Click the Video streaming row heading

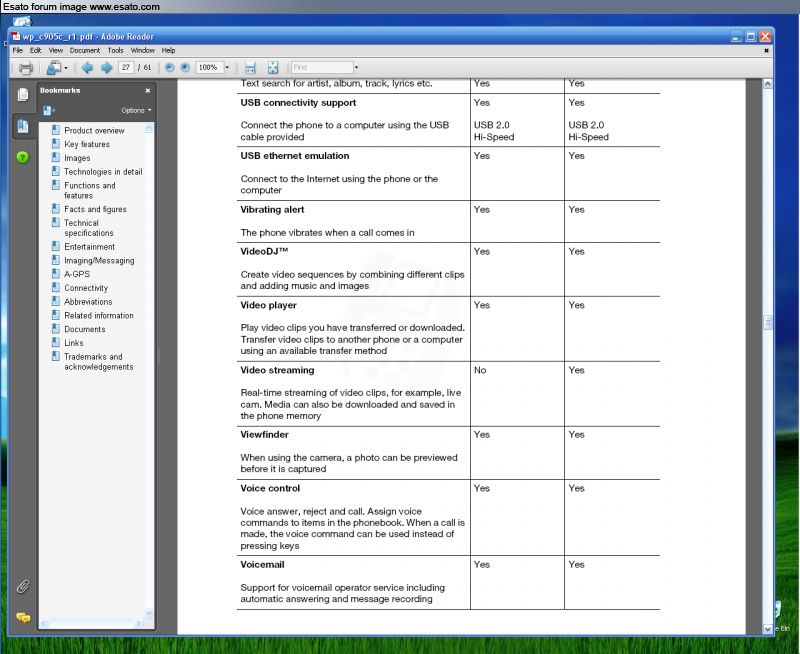(277, 370)
